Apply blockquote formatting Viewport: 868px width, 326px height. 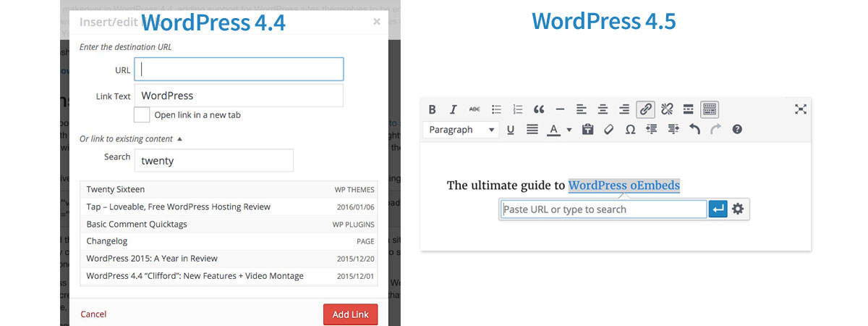point(539,109)
